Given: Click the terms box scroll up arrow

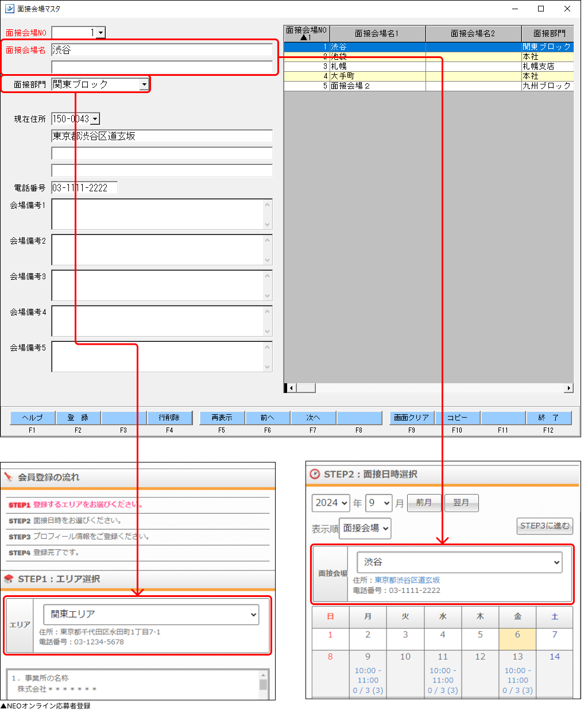Looking at the screenshot, I should pos(264,676).
